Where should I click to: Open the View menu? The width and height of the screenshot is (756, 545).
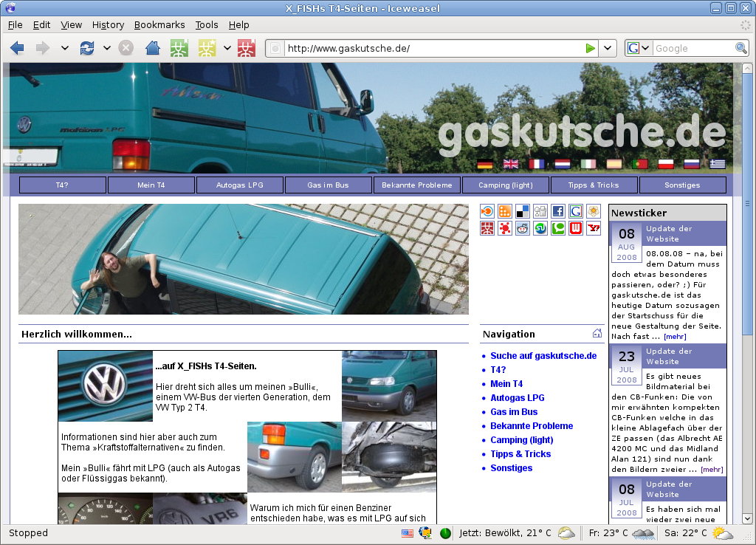[72, 24]
